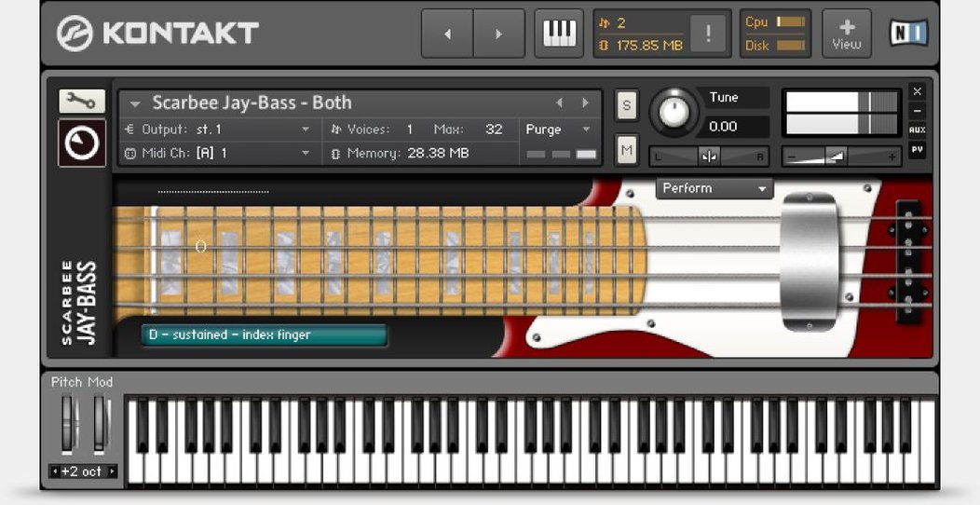980x505 pixels.
Task: Open the View plus button
Action: [x=846, y=34]
